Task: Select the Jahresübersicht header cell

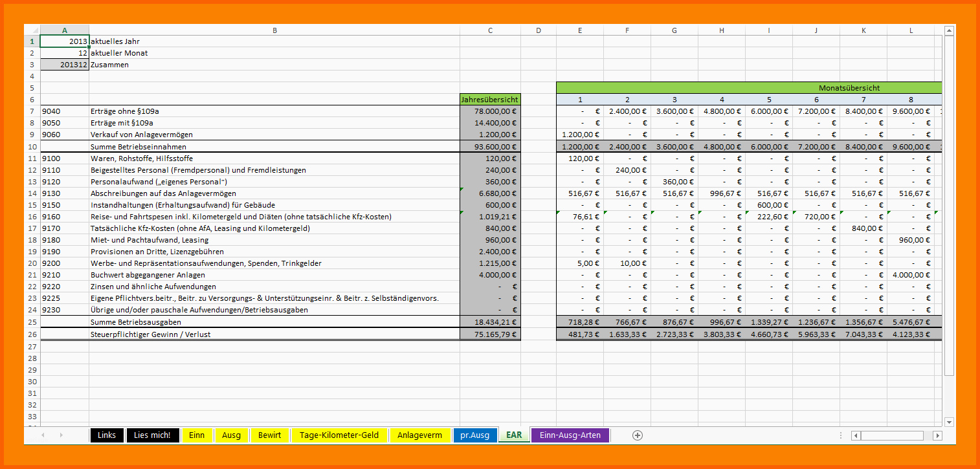Action: (x=490, y=100)
